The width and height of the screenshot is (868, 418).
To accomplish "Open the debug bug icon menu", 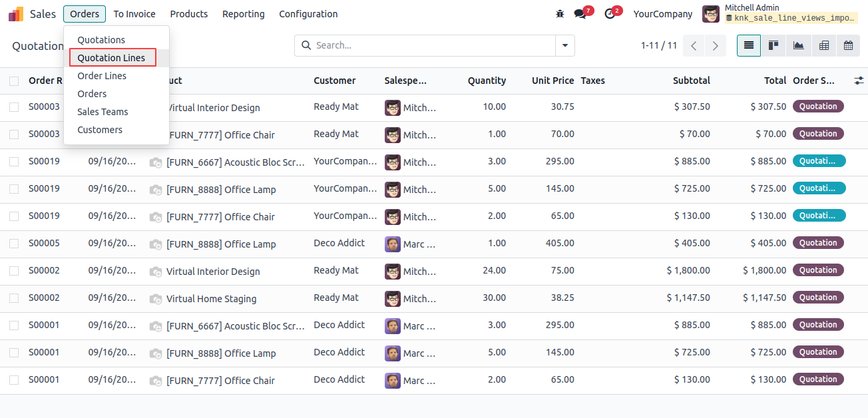I will [x=560, y=14].
